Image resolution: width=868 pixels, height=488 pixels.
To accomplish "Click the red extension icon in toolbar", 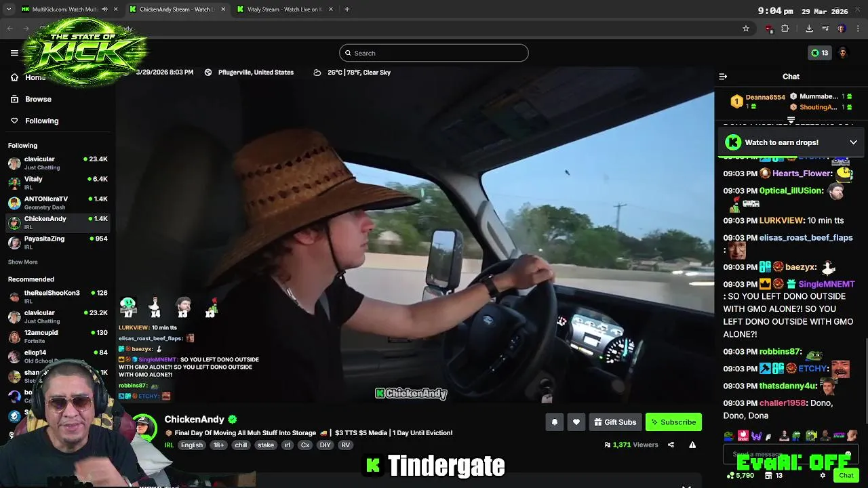I will coord(769,28).
